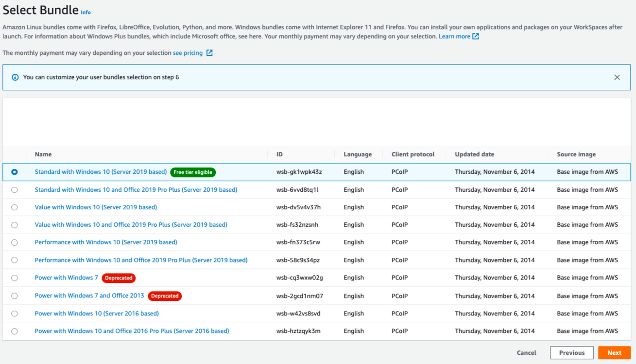Proceed with the orange Next button

(x=614, y=353)
